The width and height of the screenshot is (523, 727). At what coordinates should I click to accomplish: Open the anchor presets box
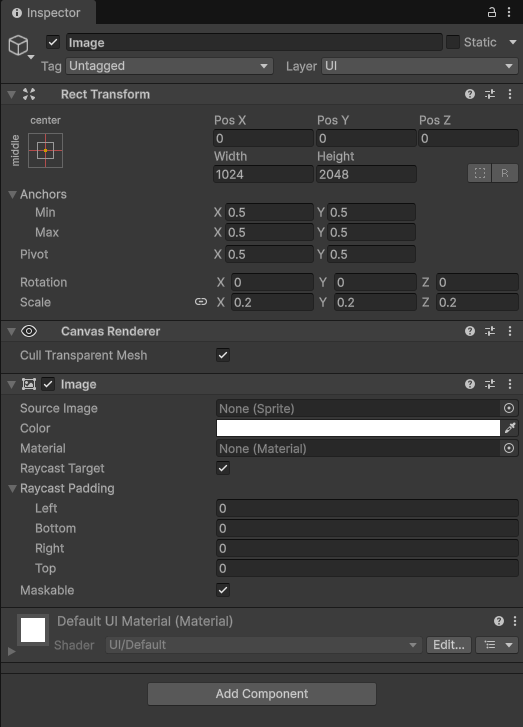point(45,151)
